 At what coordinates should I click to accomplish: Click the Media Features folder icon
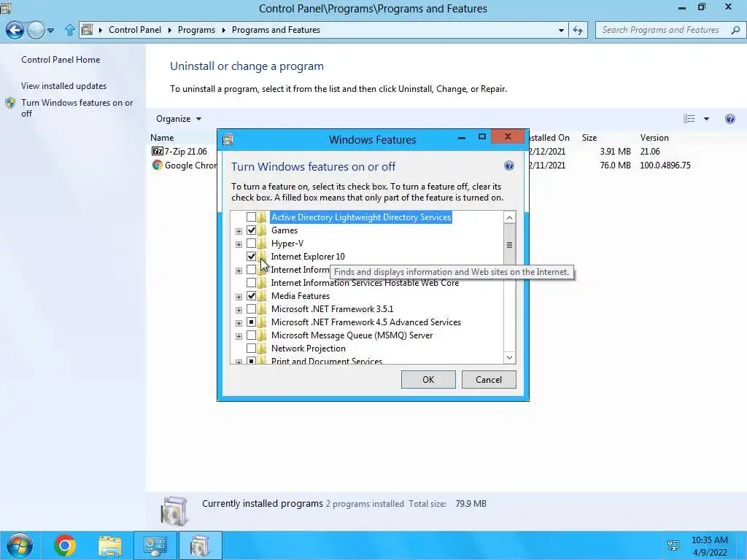coord(262,296)
